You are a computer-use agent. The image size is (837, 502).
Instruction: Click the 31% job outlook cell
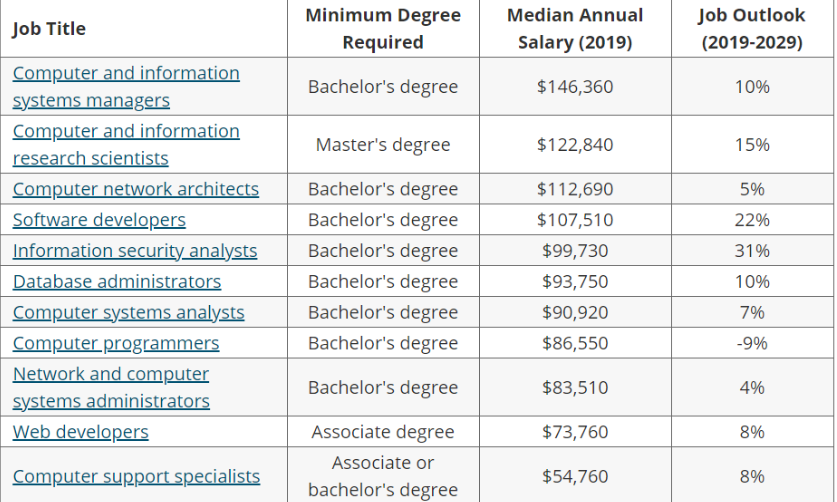(752, 251)
